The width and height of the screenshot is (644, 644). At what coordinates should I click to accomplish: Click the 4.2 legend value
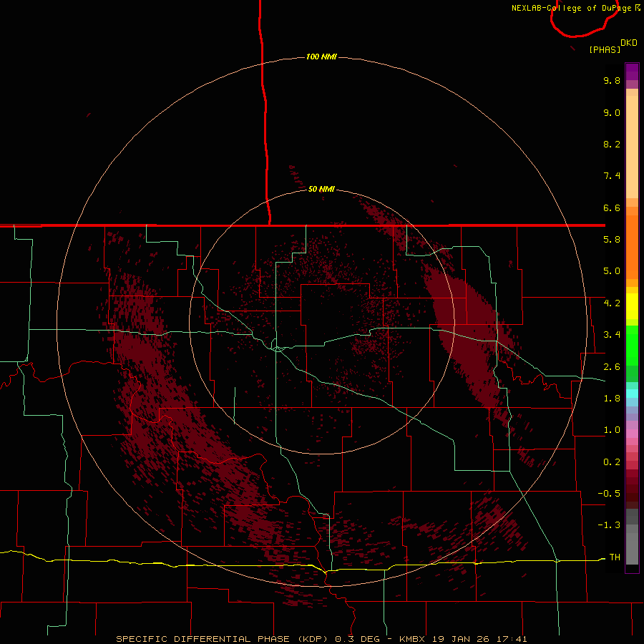[612, 303]
